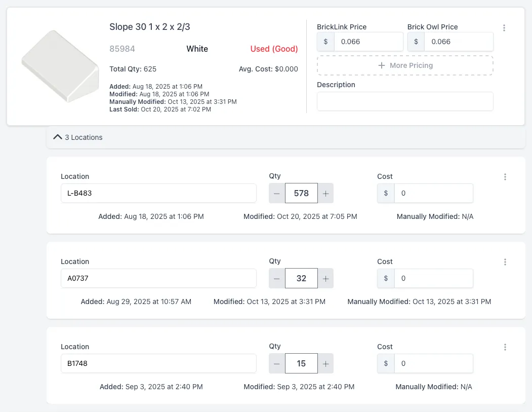Viewport: 532px width, 412px height.
Task: Focus the Description text field
Action: coord(405,101)
